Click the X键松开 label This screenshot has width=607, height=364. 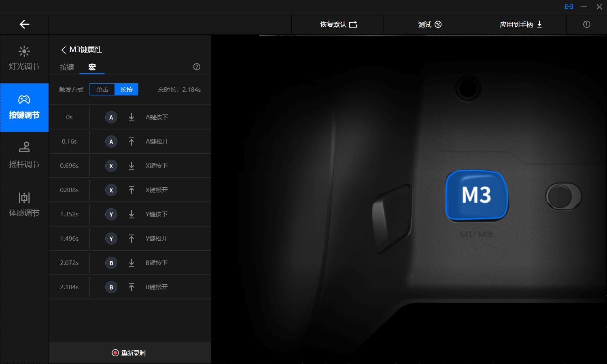tap(157, 190)
